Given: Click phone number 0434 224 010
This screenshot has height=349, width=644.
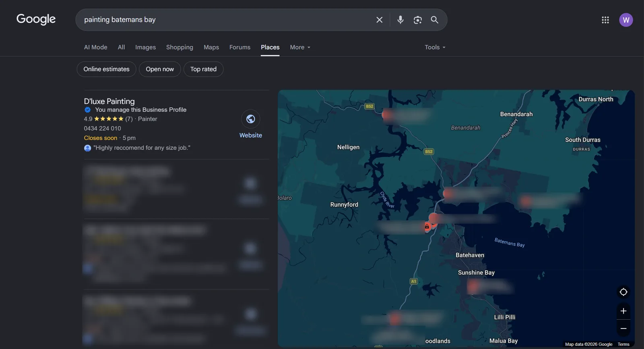Looking at the screenshot, I should [x=102, y=128].
